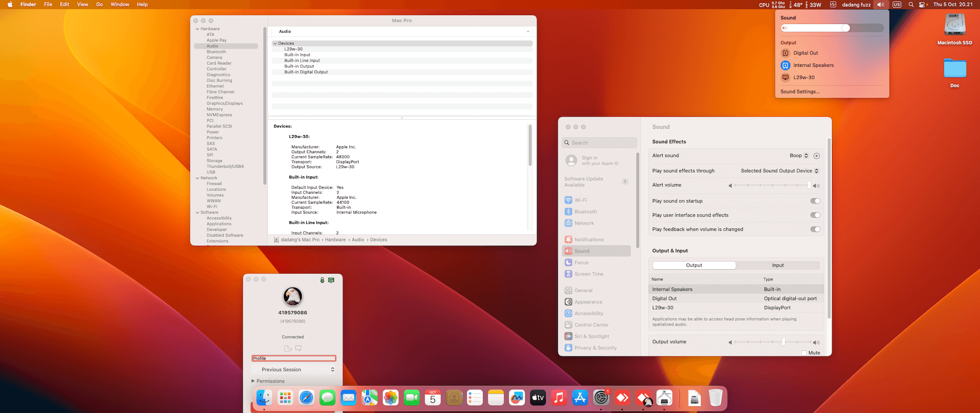Open Macintosh SSD drive on desktop
The width and height of the screenshot is (980, 413).
pyautogui.click(x=954, y=25)
